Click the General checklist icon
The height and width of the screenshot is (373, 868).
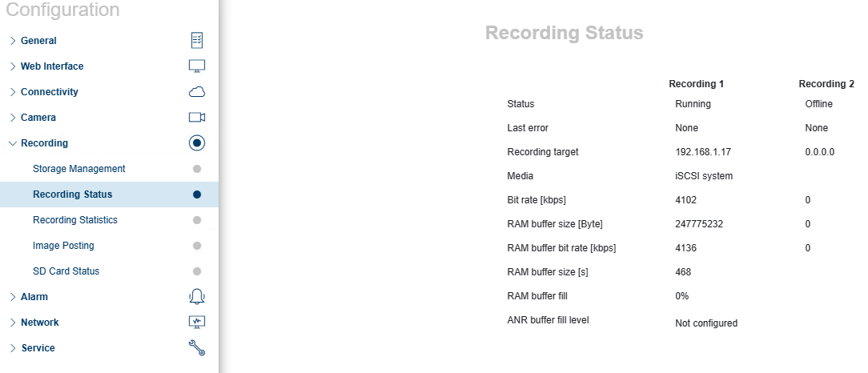point(197,41)
